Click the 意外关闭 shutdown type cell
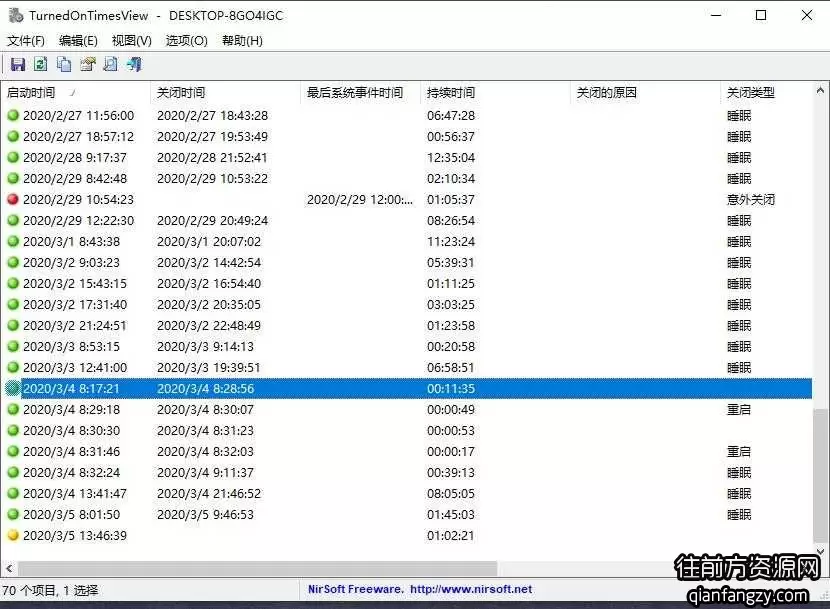Viewport: 830px width, 609px height. coord(751,199)
